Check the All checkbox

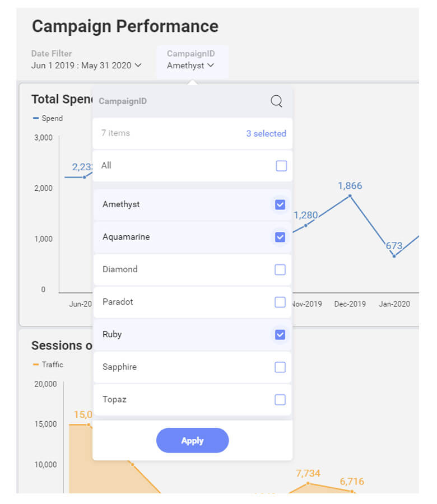click(x=280, y=166)
